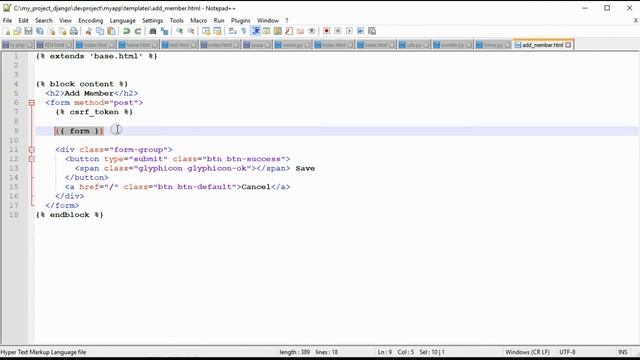
Task: Open the Search menu
Action: pos(44,20)
